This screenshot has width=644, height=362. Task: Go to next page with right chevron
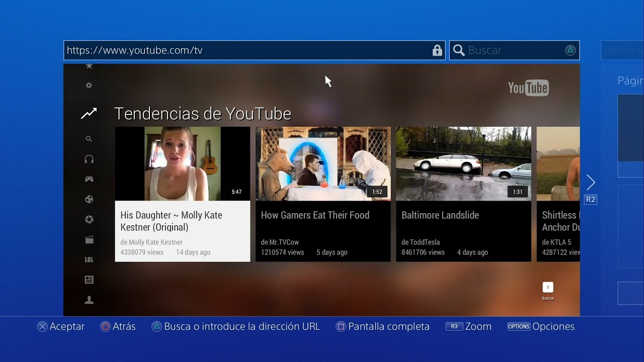tap(591, 183)
